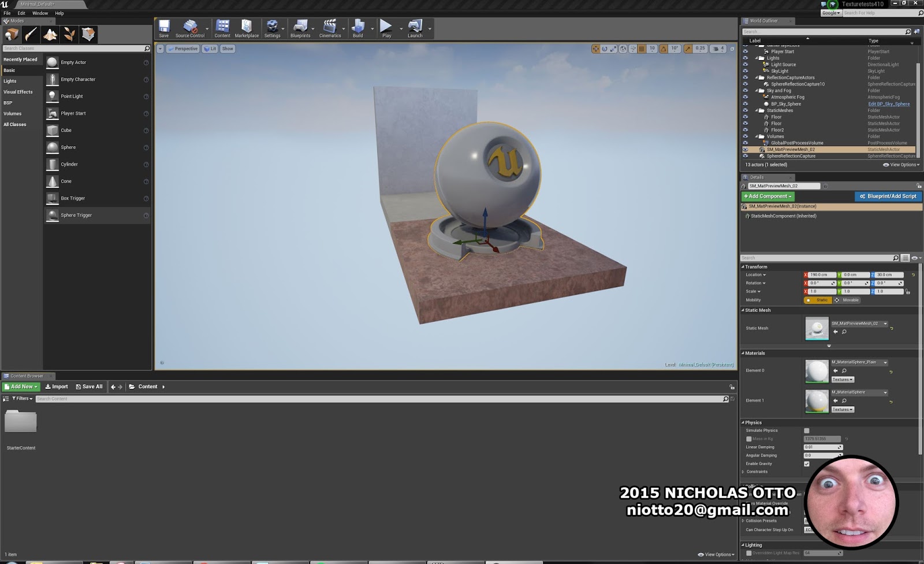Select the Landscape mode icon
The height and width of the screenshot is (564, 924).
point(50,35)
